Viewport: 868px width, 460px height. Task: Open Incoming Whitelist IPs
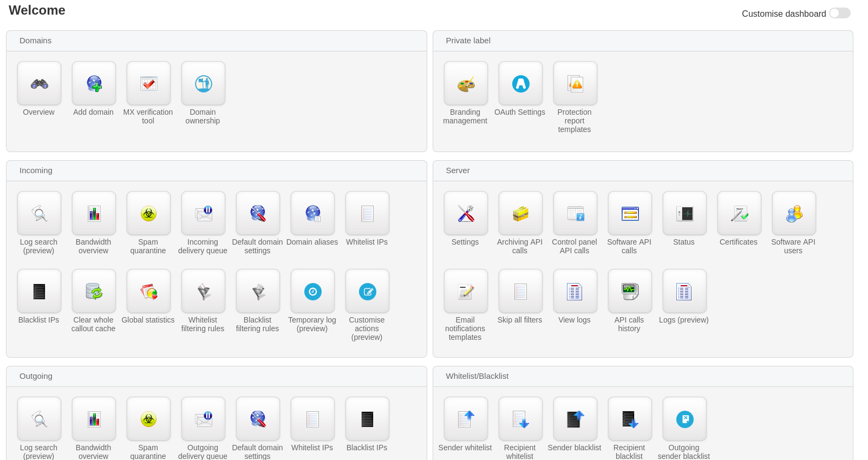point(367,213)
